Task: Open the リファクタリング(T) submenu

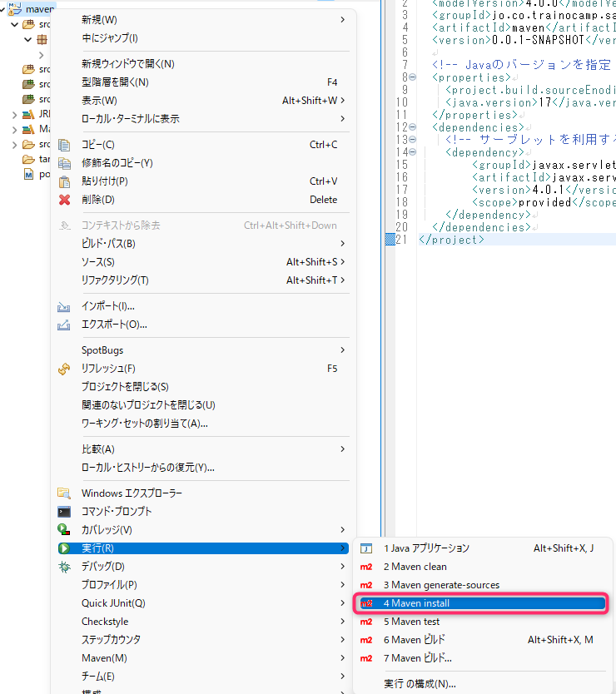Action: [x=204, y=280]
